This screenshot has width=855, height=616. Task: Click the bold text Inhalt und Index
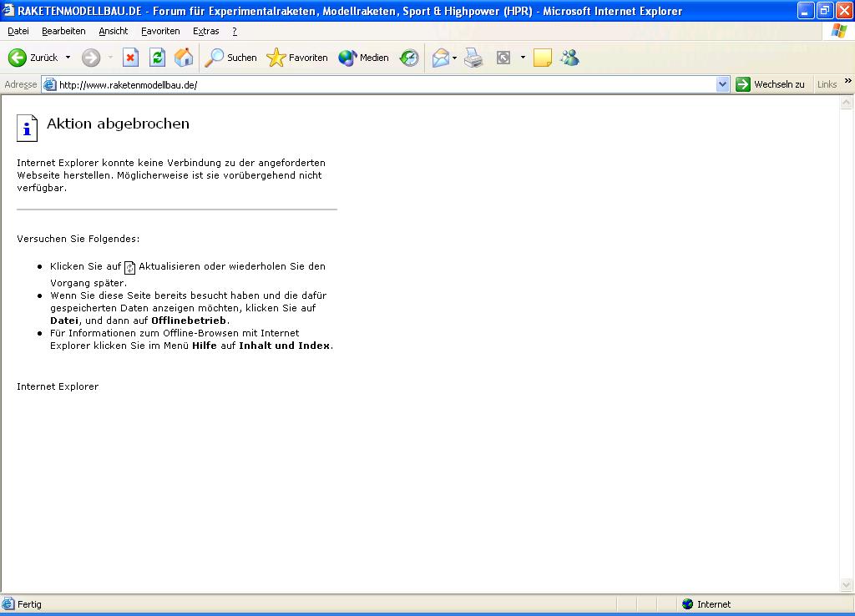pos(284,346)
